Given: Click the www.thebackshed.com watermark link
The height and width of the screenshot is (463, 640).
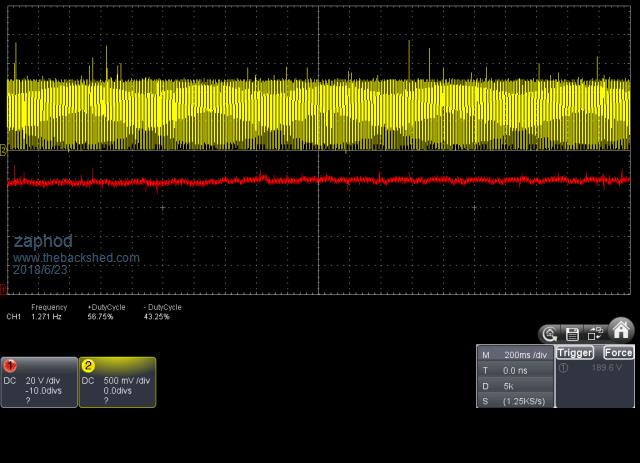Looking at the screenshot, I should coord(76,258).
